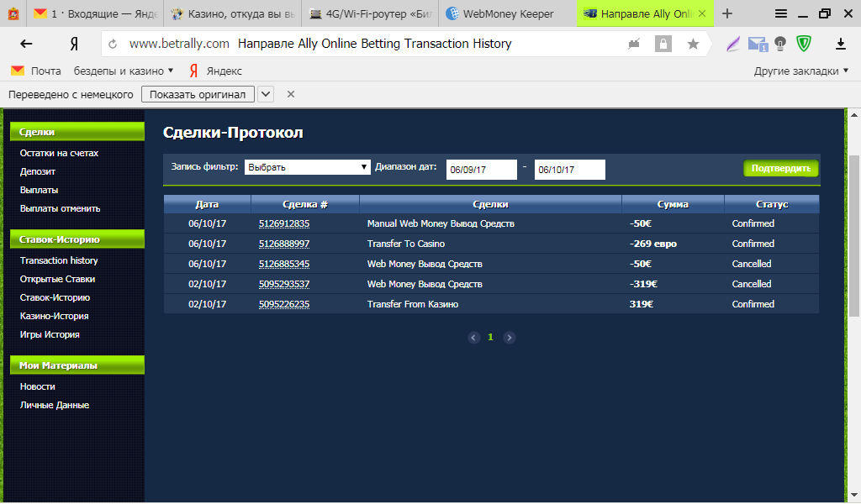Open the downloads arrow icon
The height and width of the screenshot is (504, 861).
[x=840, y=44]
